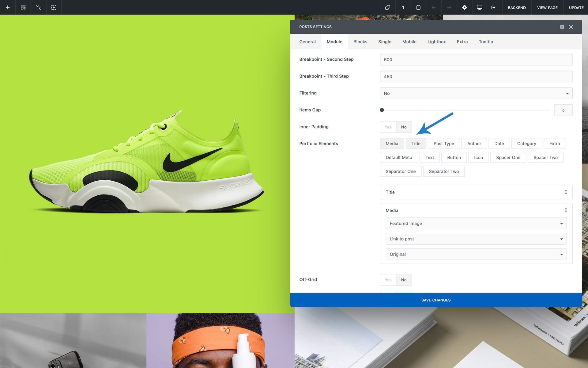Click the Save Changes button
The width and height of the screenshot is (588, 368).
(x=436, y=300)
